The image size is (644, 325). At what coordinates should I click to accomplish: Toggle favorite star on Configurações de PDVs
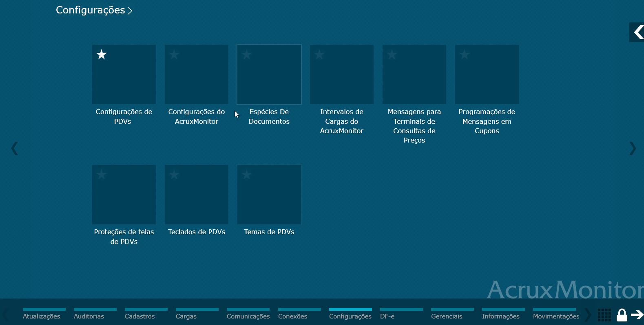(x=102, y=55)
